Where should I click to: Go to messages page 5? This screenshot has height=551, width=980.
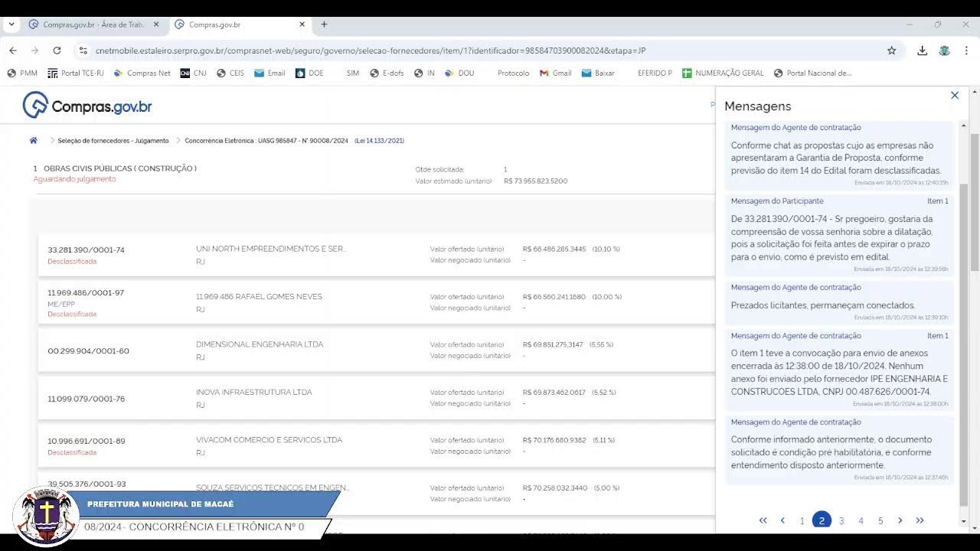880,521
